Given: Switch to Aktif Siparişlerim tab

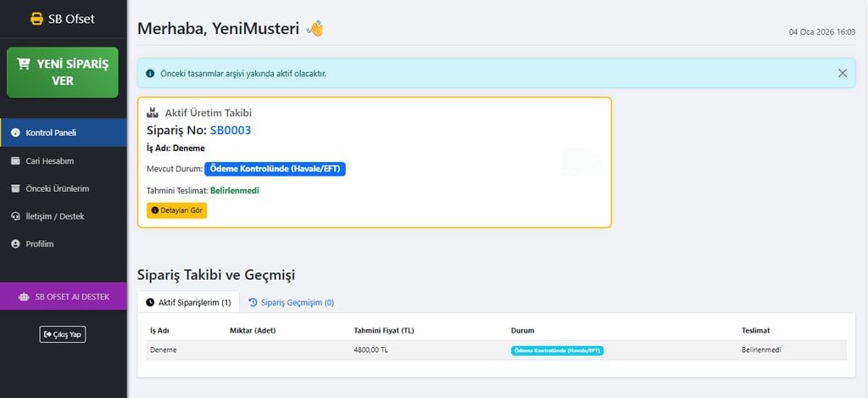Looking at the screenshot, I should click(188, 302).
